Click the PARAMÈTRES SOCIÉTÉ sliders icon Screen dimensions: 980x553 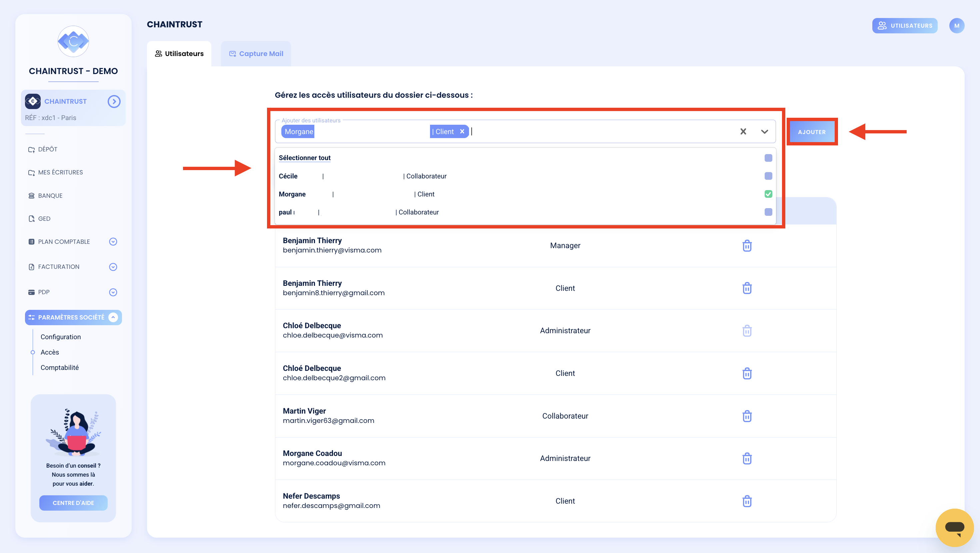[x=32, y=317]
